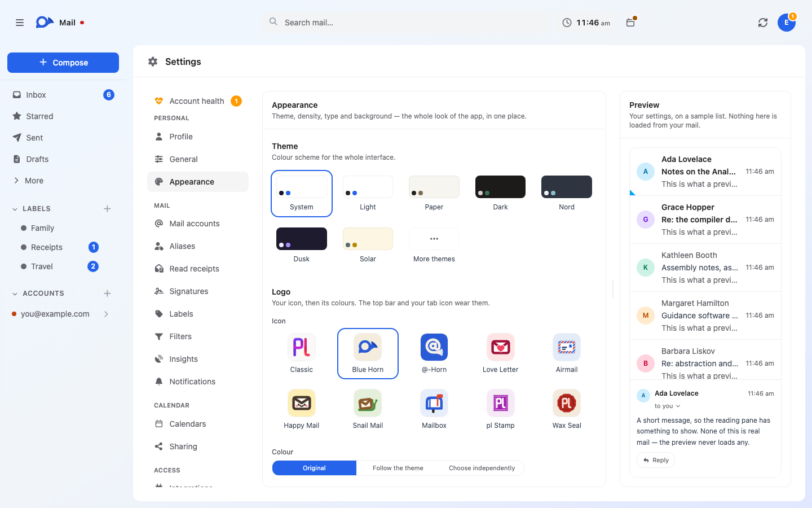812x508 pixels.
Task: Click the clock icon beside 11:46 am
Action: point(567,23)
